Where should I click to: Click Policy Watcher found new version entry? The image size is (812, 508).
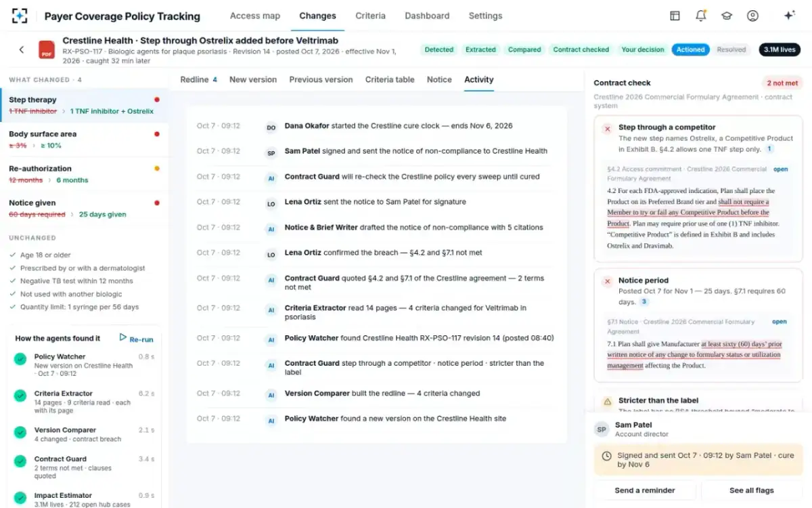point(376,419)
